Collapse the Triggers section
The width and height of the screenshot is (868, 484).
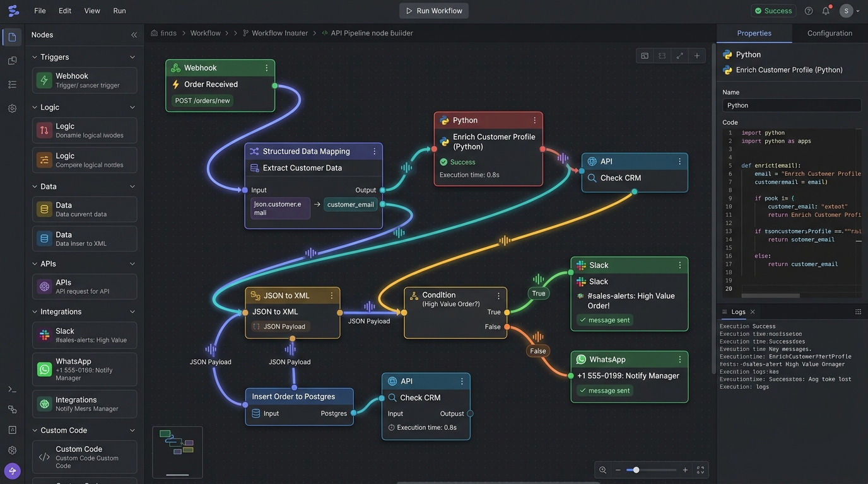pos(132,57)
